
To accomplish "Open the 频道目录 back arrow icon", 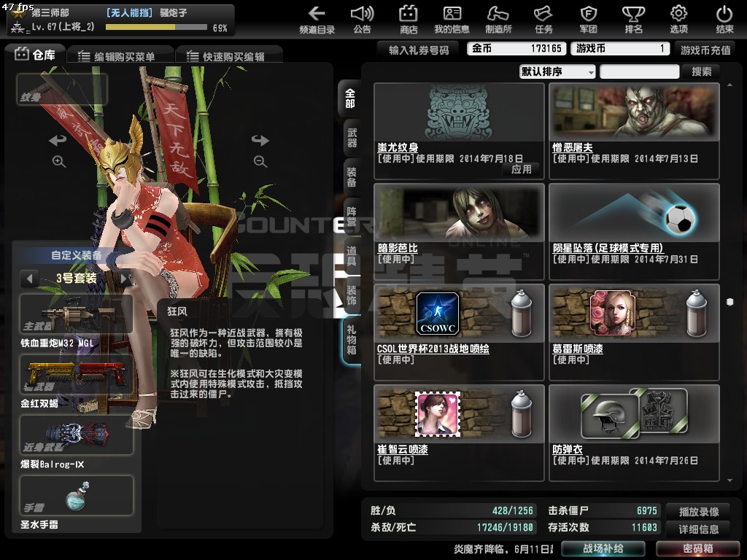I will [317, 20].
